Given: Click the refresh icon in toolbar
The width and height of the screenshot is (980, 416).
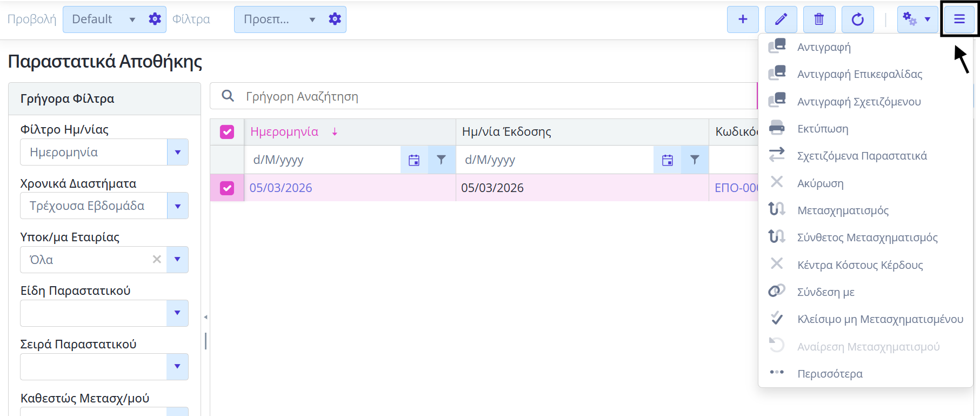Looking at the screenshot, I should click(x=857, y=19).
